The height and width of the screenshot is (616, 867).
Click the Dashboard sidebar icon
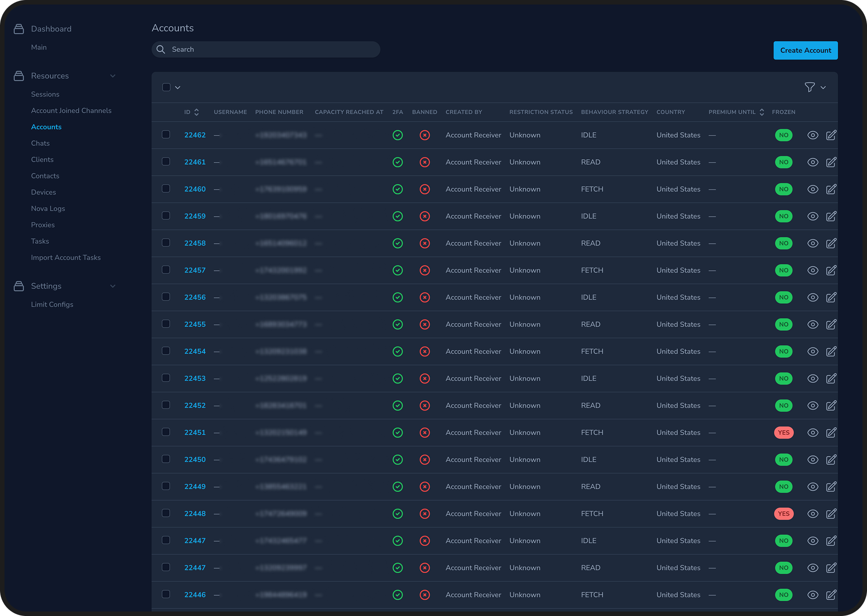19,29
